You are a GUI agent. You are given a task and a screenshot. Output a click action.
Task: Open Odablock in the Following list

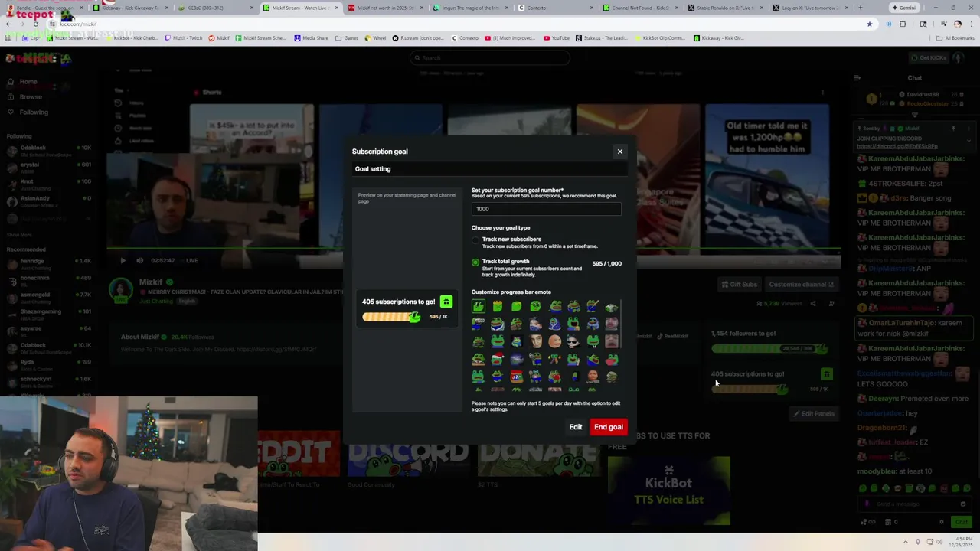[47, 150]
